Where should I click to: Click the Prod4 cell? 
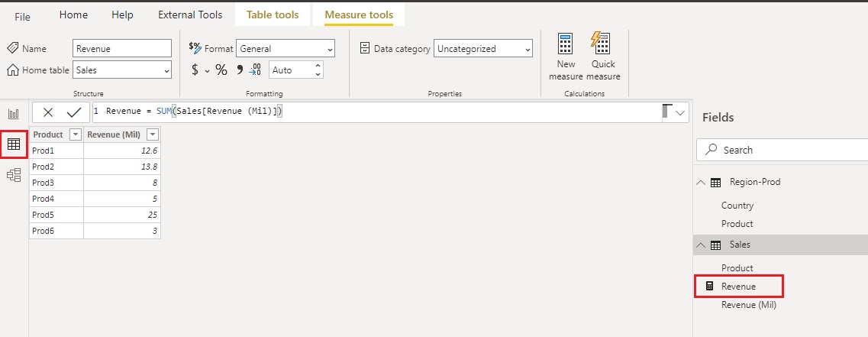point(56,199)
